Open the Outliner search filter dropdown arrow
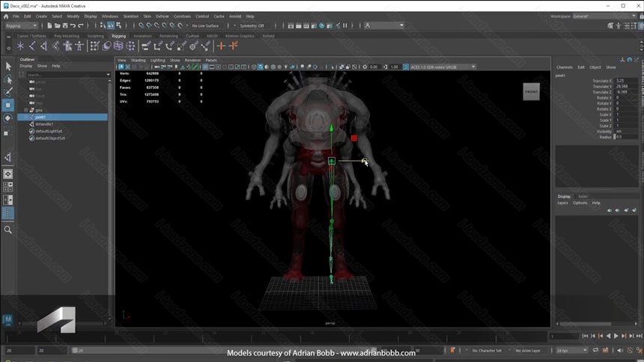Viewport: 644px width, 362px height. [109, 75]
